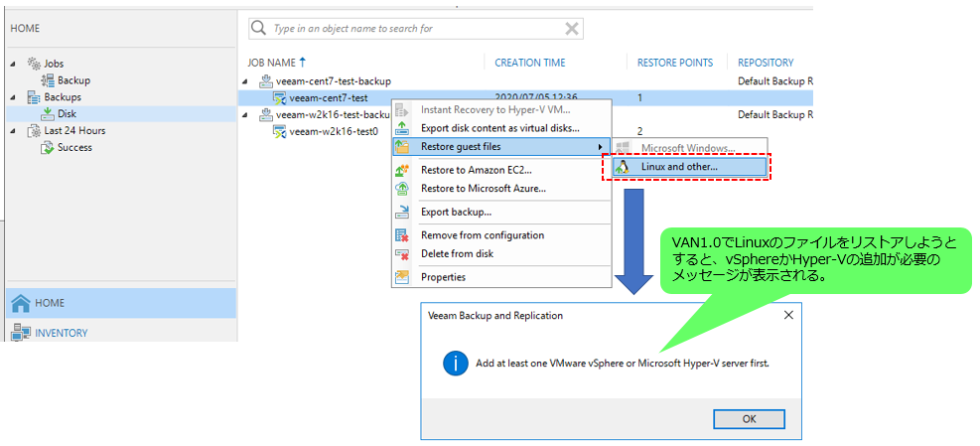Viewport: 980px width, 446px height.
Task: Select Restore to Microsoft Azure
Action: tap(501, 189)
